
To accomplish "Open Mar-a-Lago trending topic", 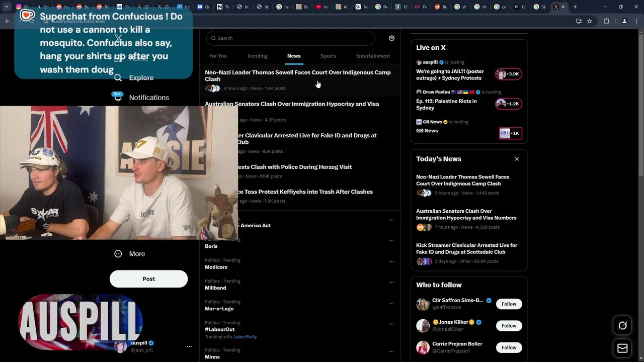I will click(219, 309).
